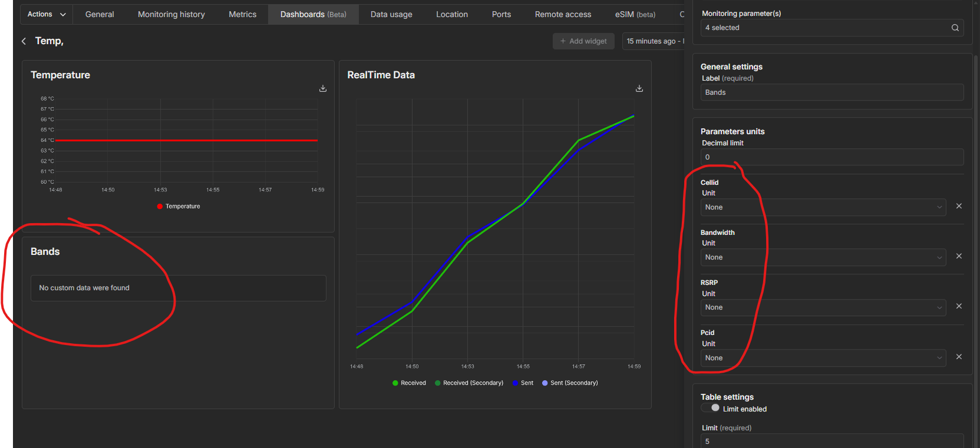The width and height of the screenshot is (980, 448).
Task: Remove the Cellid parameter with X
Action: 959,206
